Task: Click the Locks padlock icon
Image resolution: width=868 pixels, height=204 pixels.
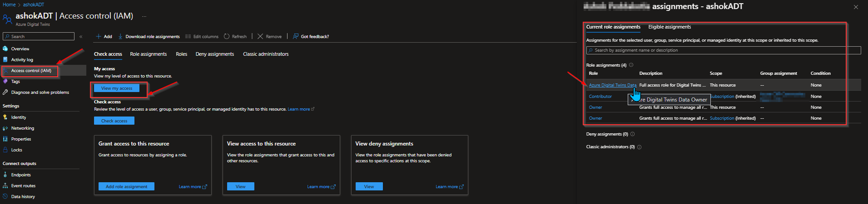Action: coord(5,150)
